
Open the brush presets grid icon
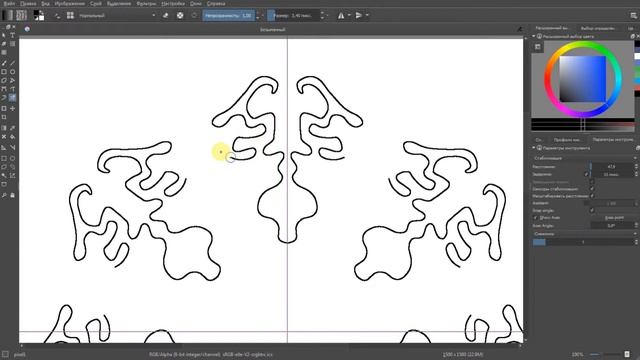pos(70,16)
